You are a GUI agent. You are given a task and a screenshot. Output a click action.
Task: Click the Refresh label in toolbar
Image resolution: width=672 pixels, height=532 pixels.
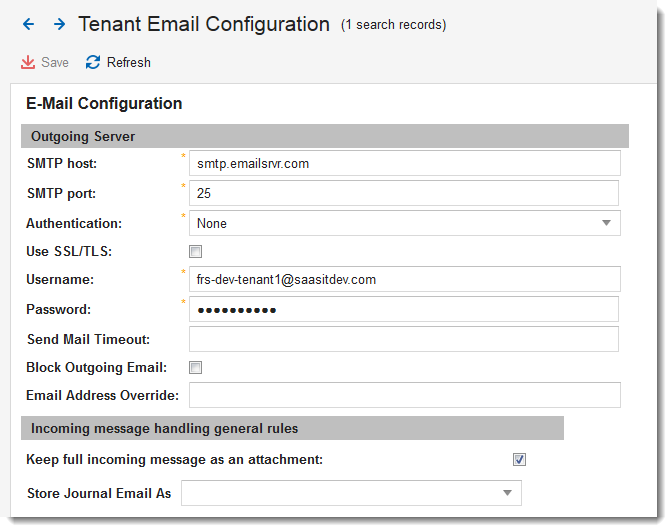[x=129, y=63]
